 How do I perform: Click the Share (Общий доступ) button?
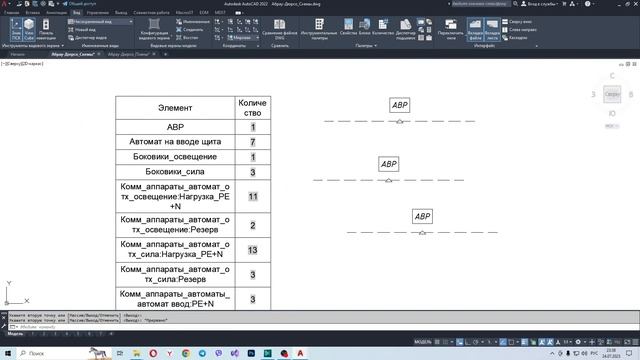tap(79, 4)
